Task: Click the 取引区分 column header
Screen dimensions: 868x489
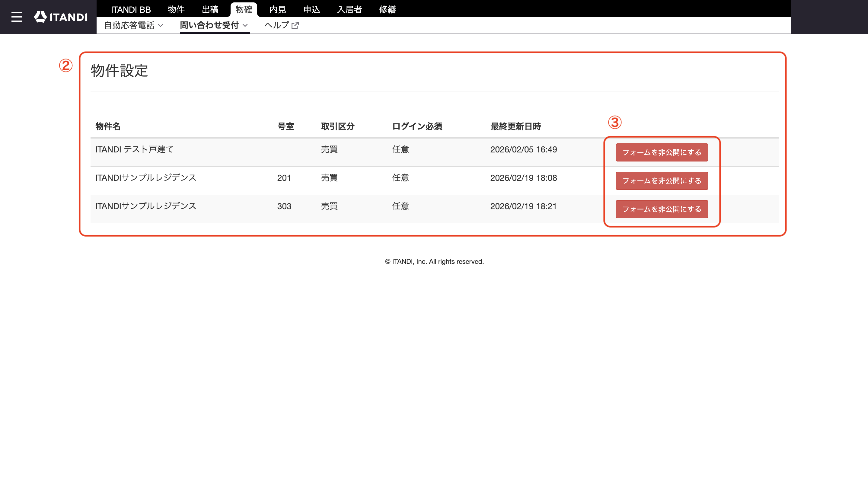Action: [x=338, y=126]
